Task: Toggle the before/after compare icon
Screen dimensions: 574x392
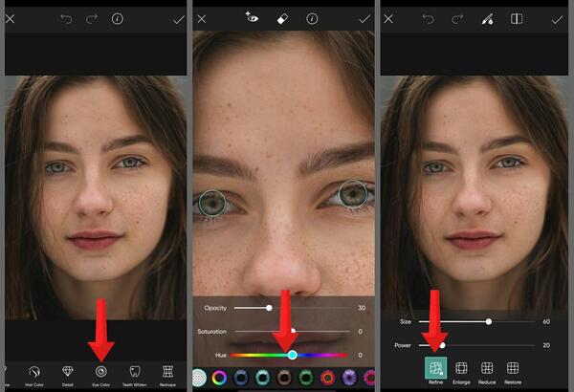Action: (x=517, y=19)
